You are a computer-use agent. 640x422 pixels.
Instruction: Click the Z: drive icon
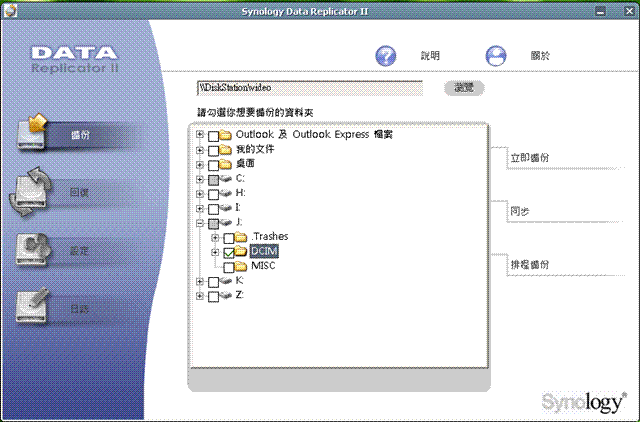[x=226, y=295]
